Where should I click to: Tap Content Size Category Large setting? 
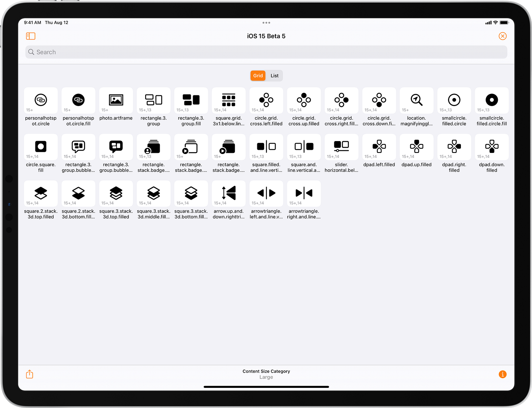pyautogui.click(x=266, y=374)
